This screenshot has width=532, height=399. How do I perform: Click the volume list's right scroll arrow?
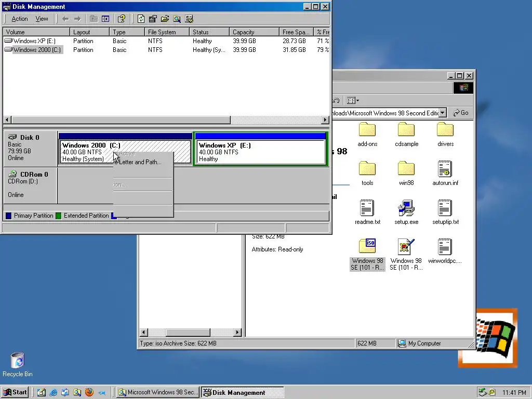[325, 120]
